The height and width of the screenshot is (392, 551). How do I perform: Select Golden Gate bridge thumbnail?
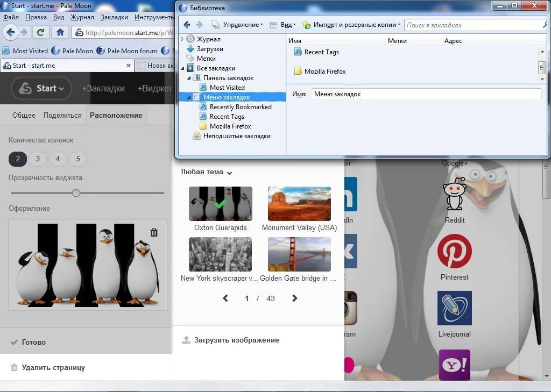299,254
